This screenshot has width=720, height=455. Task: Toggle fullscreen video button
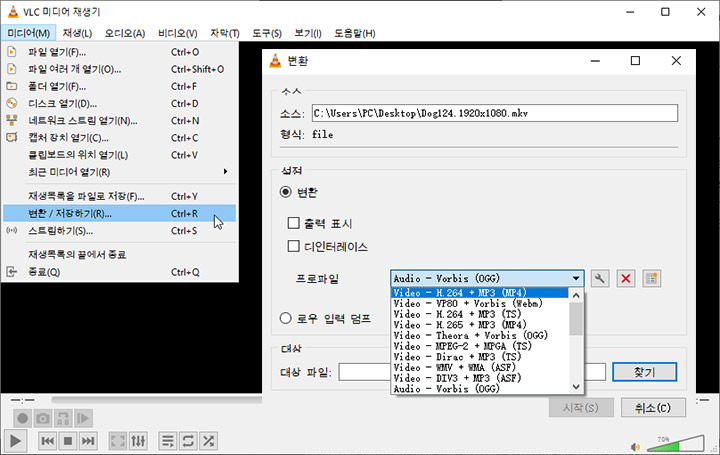pyautogui.click(x=118, y=441)
